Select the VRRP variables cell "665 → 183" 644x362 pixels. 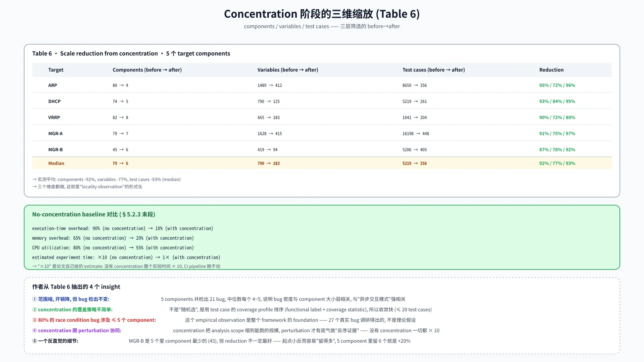point(268,117)
